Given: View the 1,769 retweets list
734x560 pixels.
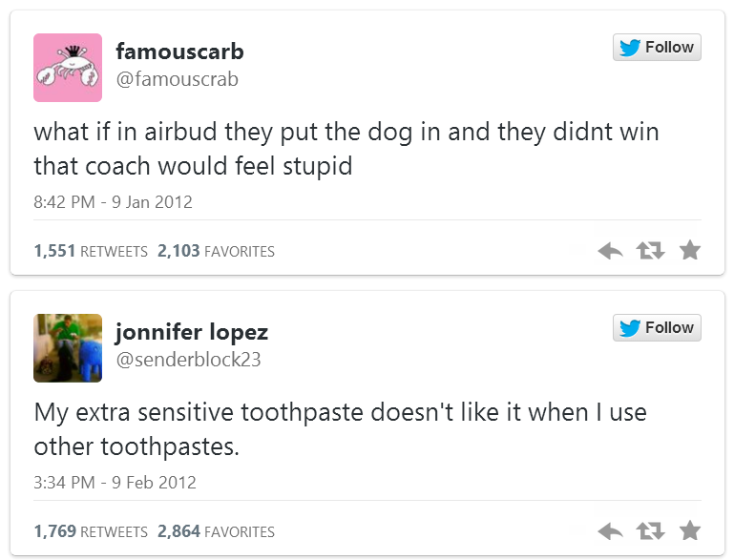Looking at the screenshot, I should point(91,532).
